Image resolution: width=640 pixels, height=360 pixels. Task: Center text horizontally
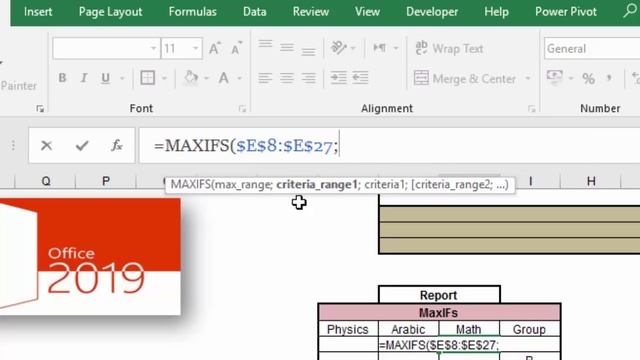287,78
